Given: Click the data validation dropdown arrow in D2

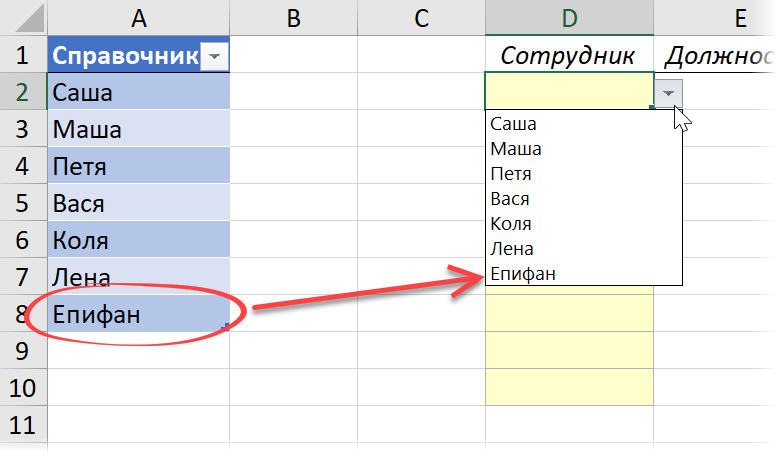Looking at the screenshot, I should (x=668, y=92).
